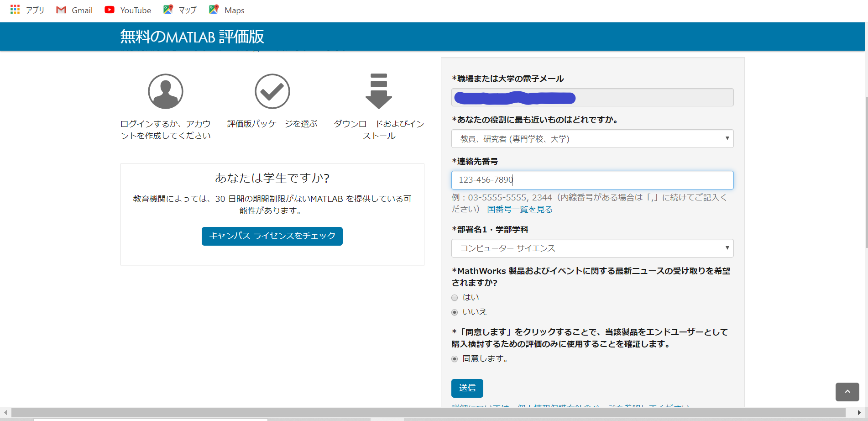
Task: Click the *部署名1・学部学科 label
Action: coord(490,229)
